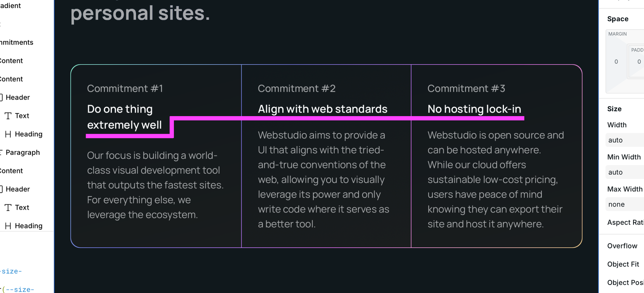Screen dimensions: 644x293
Task: Click the margin diagram in the Space panel
Action: click(x=616, y=61)
